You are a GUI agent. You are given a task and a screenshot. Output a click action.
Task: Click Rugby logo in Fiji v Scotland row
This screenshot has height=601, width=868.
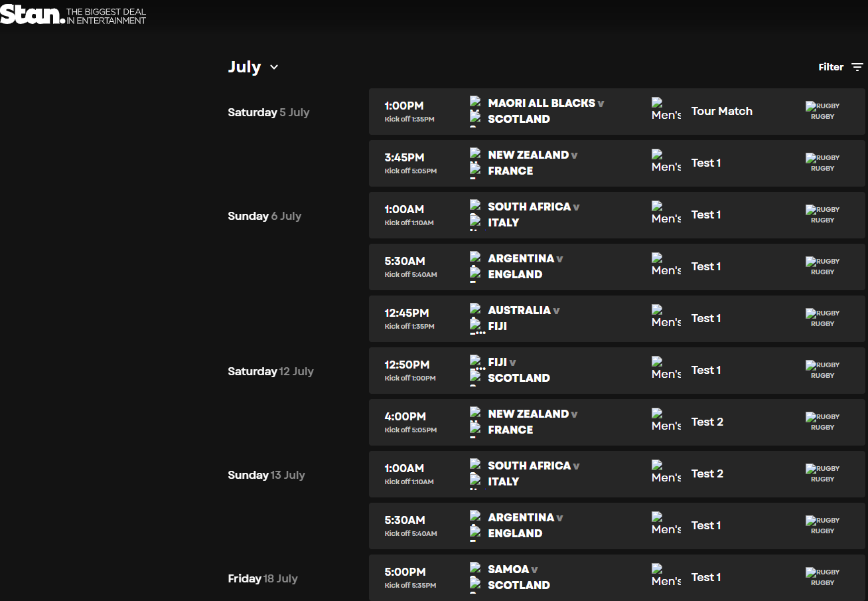822,370
